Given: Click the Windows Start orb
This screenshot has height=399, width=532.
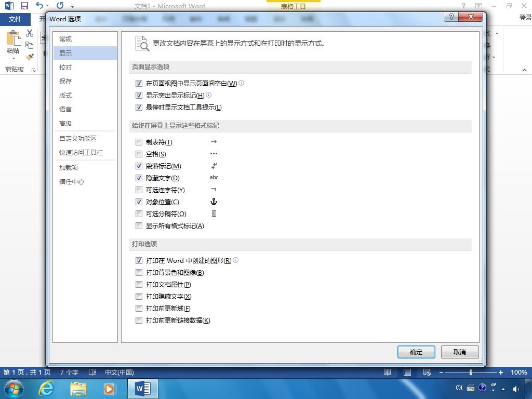Looking at the screenshot, I should (14, 389).
